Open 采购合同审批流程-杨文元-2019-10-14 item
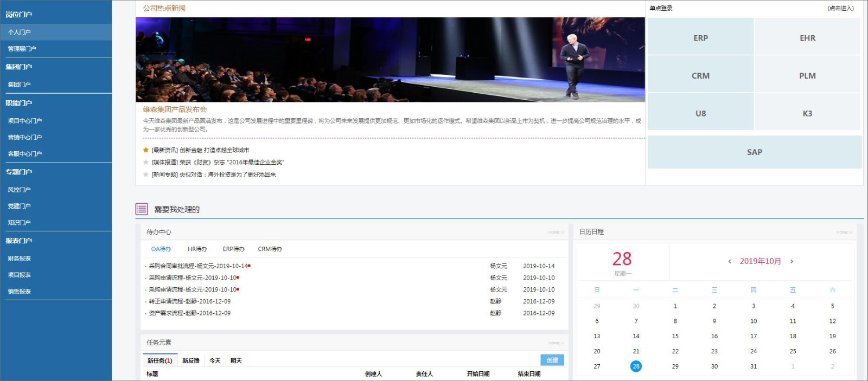This screenshot has width=868, height=381. click(199, 266)
